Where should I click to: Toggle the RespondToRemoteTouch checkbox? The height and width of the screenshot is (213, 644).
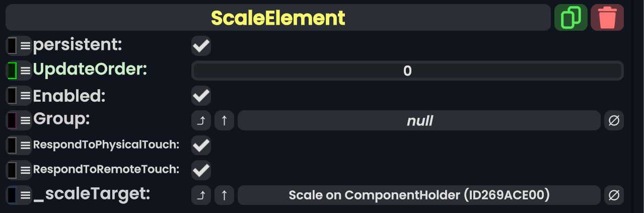click(x=201, y=170)
